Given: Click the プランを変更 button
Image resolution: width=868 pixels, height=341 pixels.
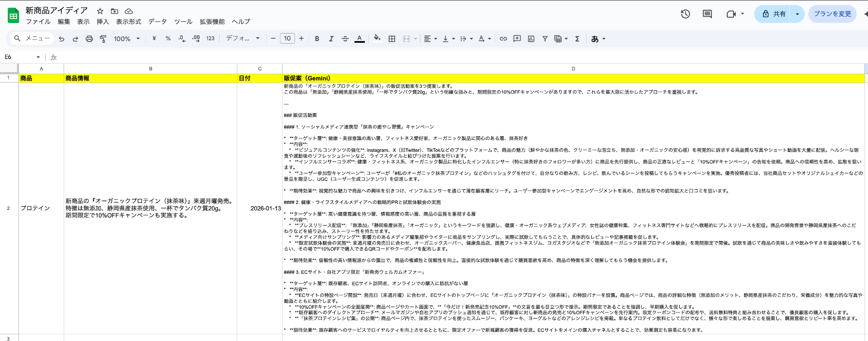Looking at the screenshot, I should pos(832,14).
